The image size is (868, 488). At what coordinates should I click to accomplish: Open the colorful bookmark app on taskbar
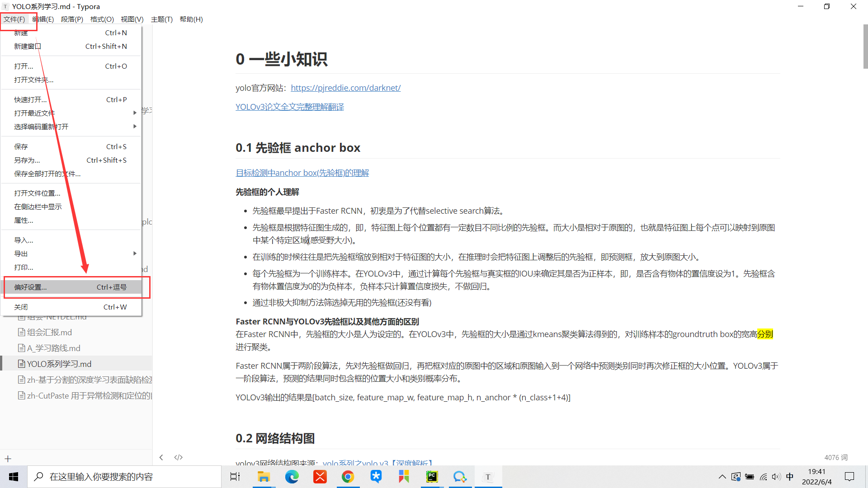click(404, 477)
